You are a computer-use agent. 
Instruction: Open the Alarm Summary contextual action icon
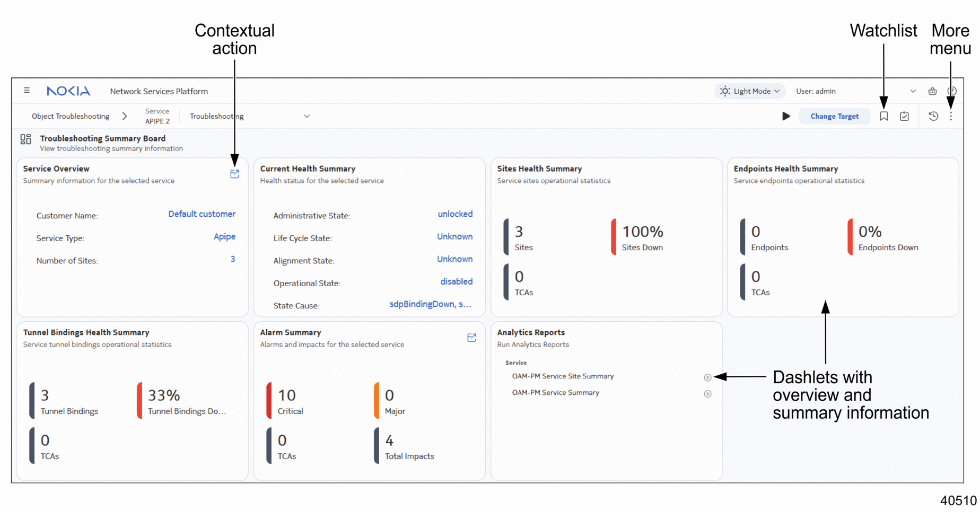tap(471, 338)
